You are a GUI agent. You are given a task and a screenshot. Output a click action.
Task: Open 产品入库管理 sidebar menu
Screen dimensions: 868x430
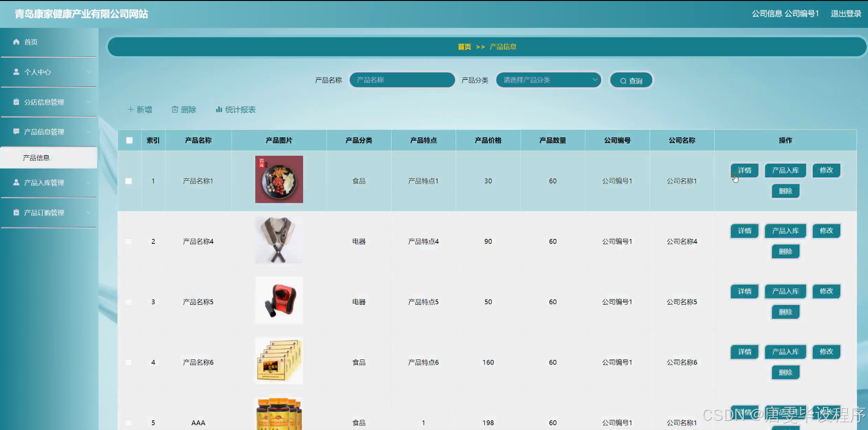click(49, 183)
